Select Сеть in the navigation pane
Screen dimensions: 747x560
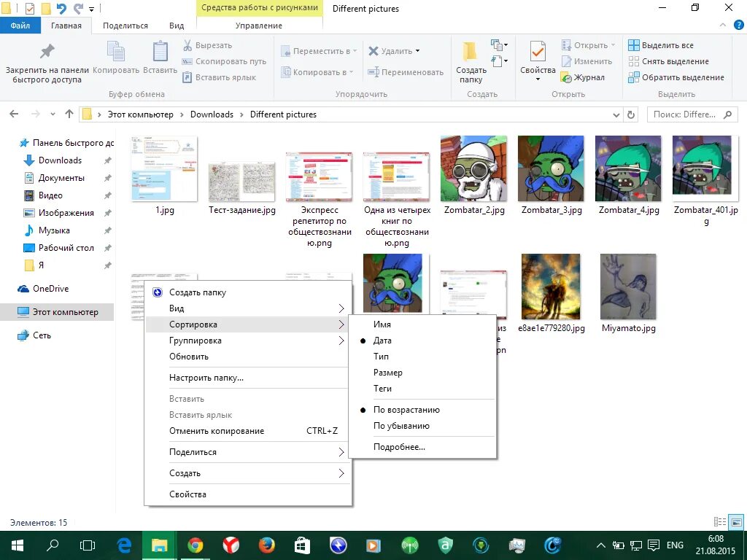click(x=42, y=335)
